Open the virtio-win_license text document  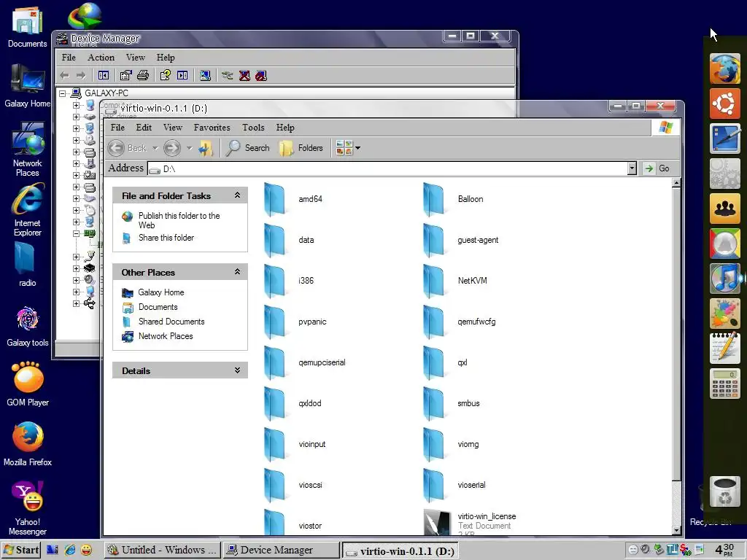(470, 523)
